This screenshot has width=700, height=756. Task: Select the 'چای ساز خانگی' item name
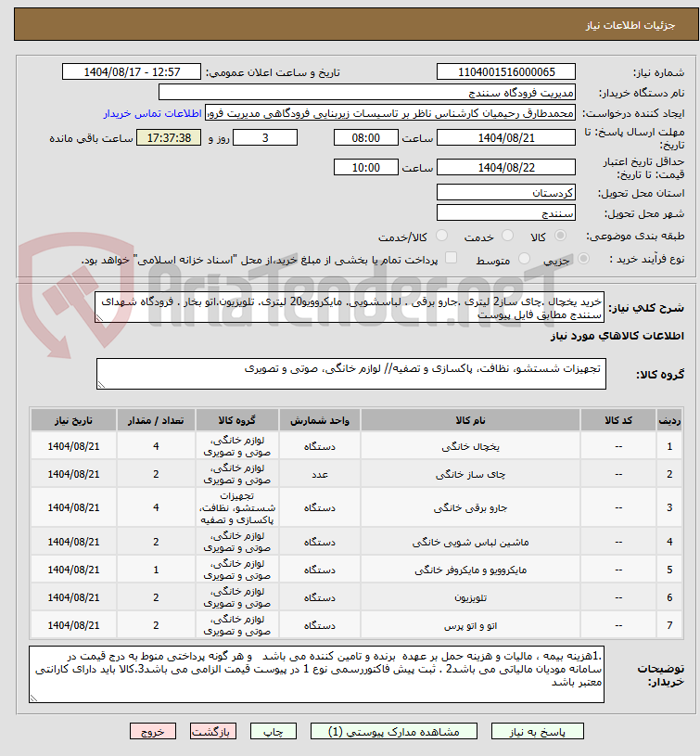[470, 474]
